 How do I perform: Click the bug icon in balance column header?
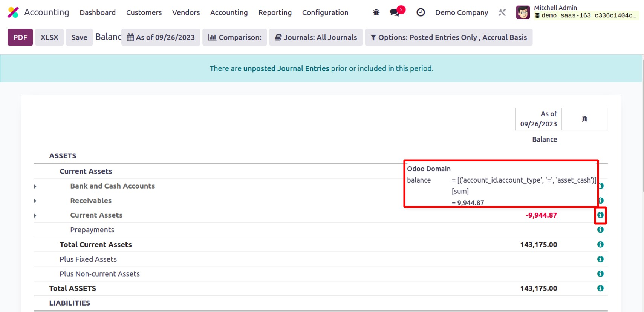(584, 119)
